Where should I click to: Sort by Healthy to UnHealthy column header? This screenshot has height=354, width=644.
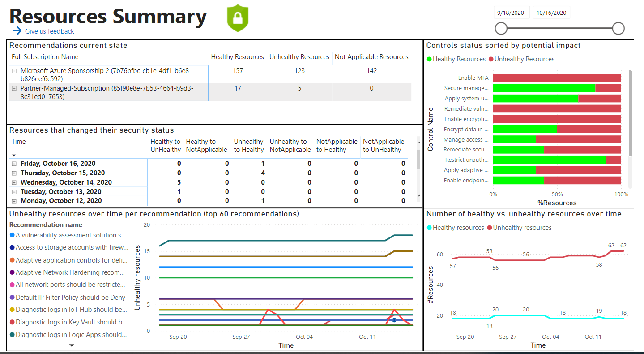point(166,146)
